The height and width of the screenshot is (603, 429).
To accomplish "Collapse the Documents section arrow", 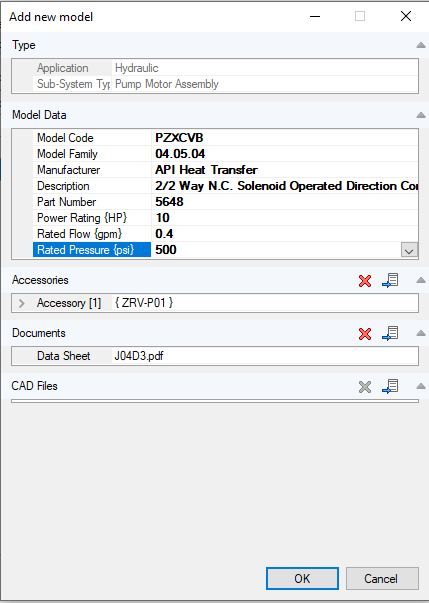I will (421, 333).
